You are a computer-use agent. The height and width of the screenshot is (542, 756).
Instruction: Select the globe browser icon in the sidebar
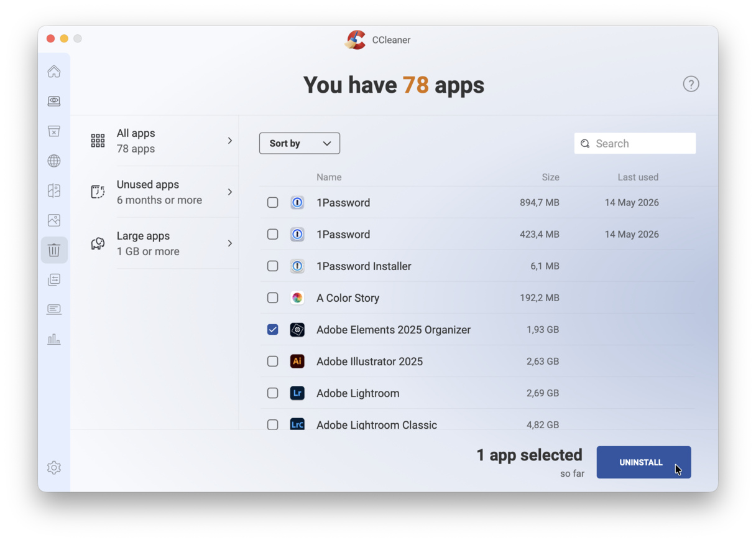[54, 161]
